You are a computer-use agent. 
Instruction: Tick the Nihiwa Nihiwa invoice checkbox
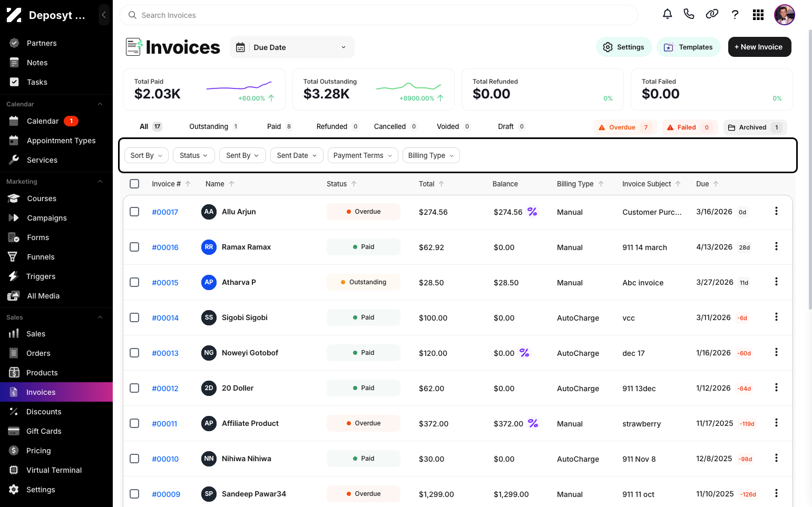click(134, 459)
